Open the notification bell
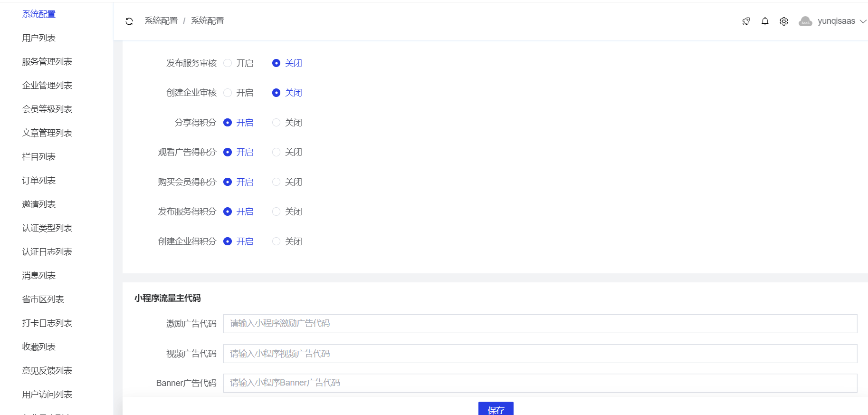The image size is (868, 415). (765, 21)
